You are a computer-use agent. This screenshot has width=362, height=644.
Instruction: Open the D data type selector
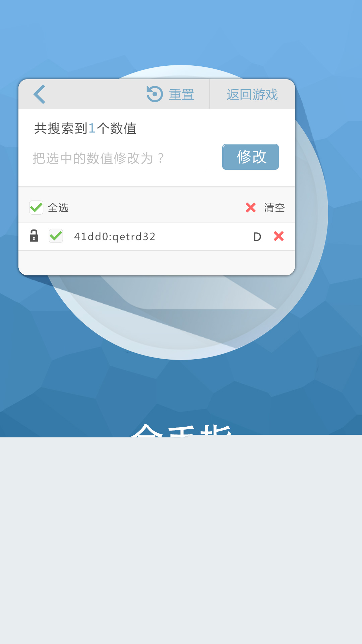257,237
